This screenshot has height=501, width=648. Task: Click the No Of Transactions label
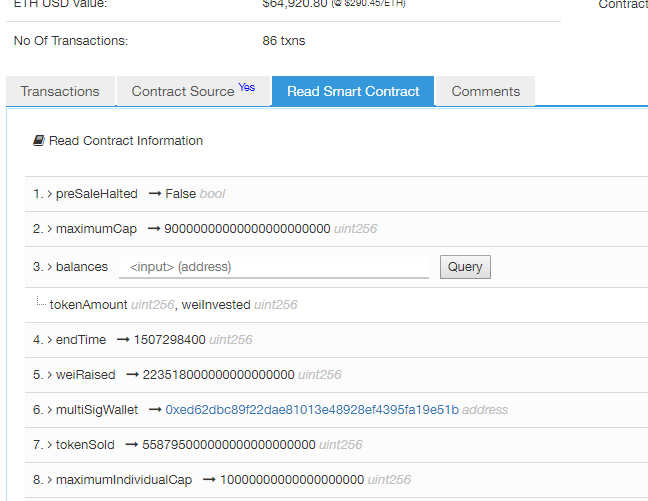(x=71, y=41)
